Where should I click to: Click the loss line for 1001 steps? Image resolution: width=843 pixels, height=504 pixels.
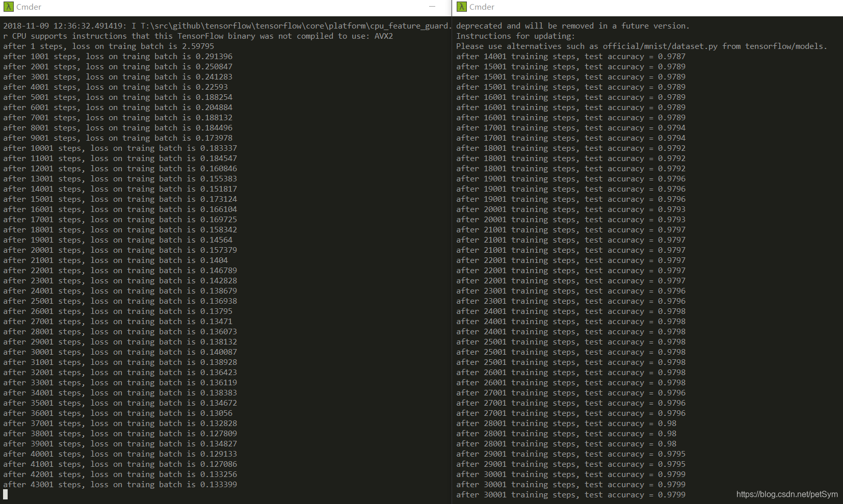click(x=118, y=57)
